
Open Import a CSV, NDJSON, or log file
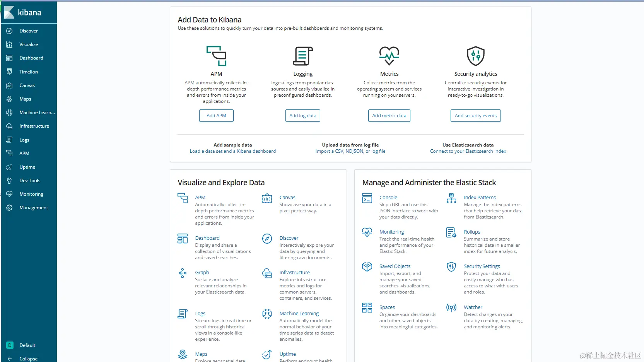tap(350, 151)
